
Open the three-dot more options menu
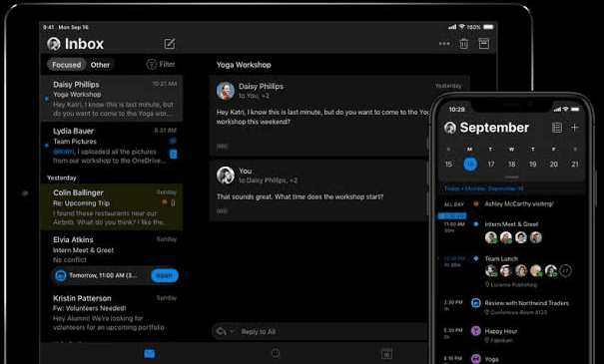[x=444, y=44]
